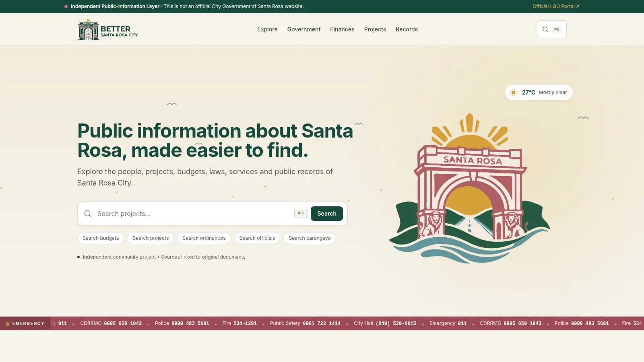Viewport: 644px width, 362px height.
Task: Open the Finances menu
Action: (342, 29)
